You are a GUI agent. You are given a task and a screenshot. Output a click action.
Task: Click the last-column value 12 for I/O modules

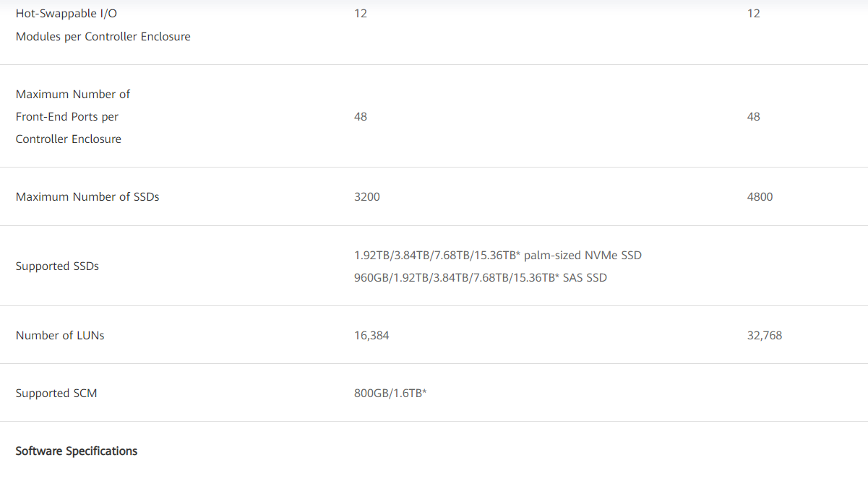[753, 13]
